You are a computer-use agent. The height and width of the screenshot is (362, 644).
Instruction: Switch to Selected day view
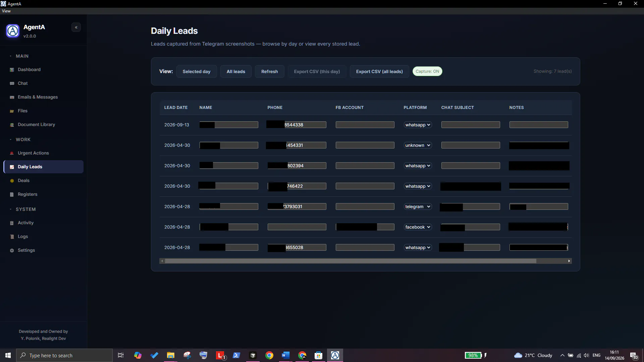(x=197, y=71)
